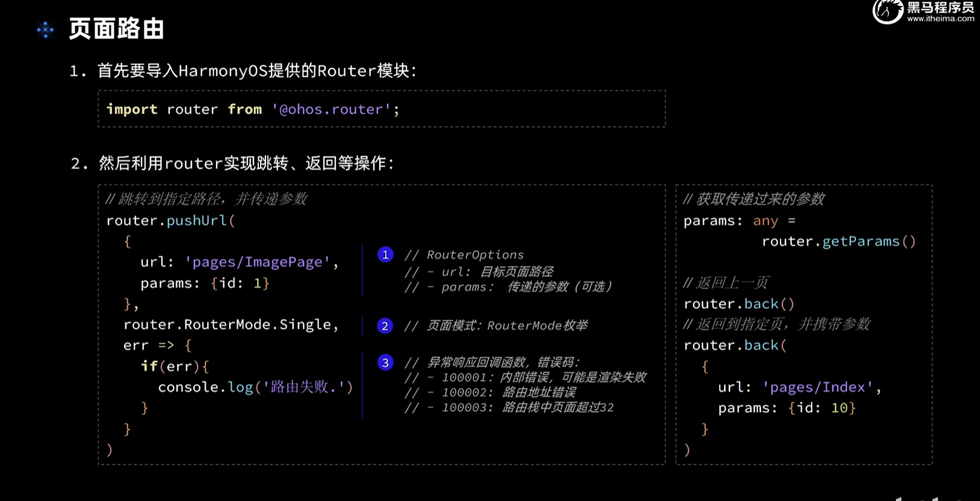Click the 'pages/Index' url string

point(817,387)
